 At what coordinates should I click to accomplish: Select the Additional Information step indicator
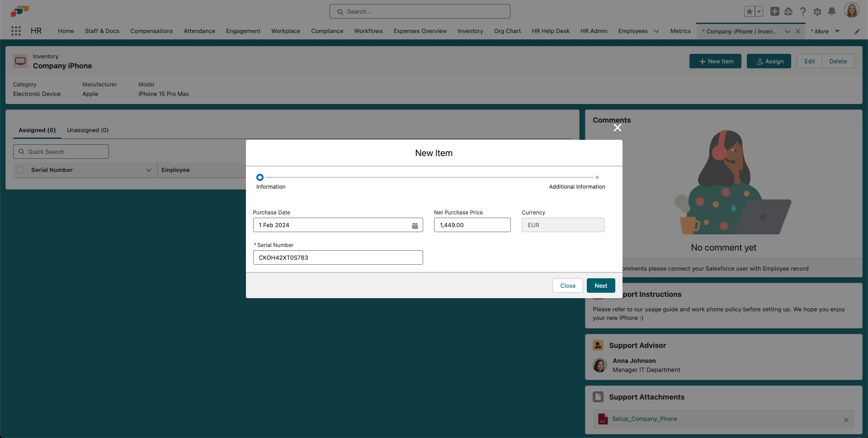pos(598,177)
